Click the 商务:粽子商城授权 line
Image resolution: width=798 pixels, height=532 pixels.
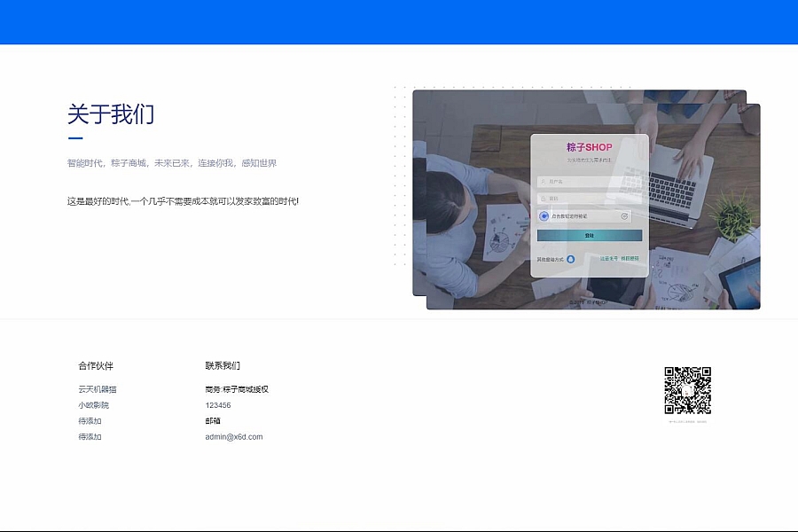[x=237, y=389]
